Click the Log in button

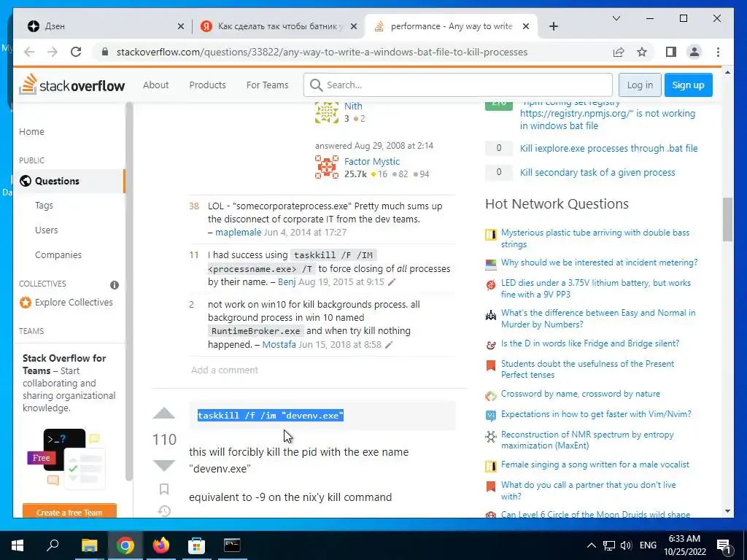pos(640,85)
